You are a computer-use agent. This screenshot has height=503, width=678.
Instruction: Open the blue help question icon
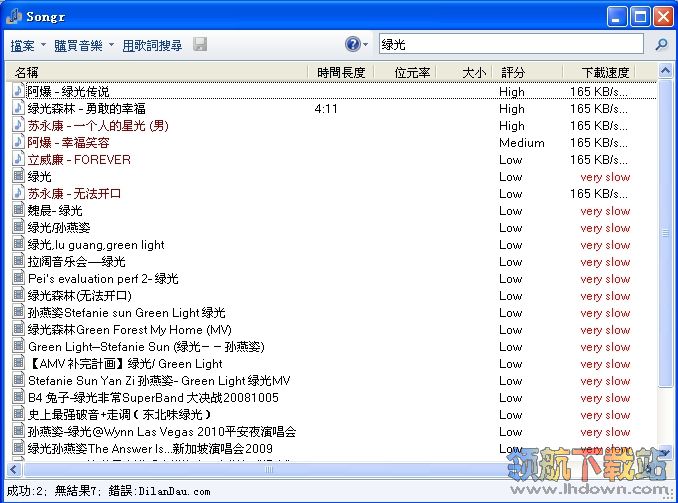(353, 44)
